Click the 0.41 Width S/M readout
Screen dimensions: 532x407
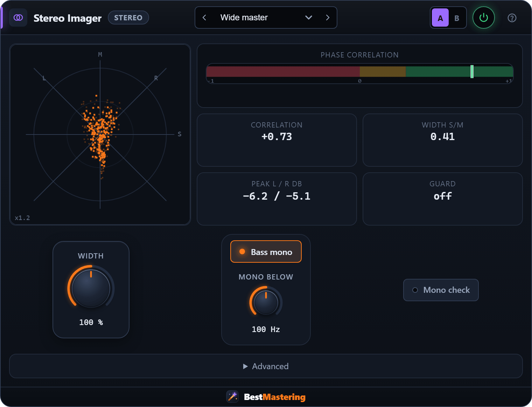443,137
